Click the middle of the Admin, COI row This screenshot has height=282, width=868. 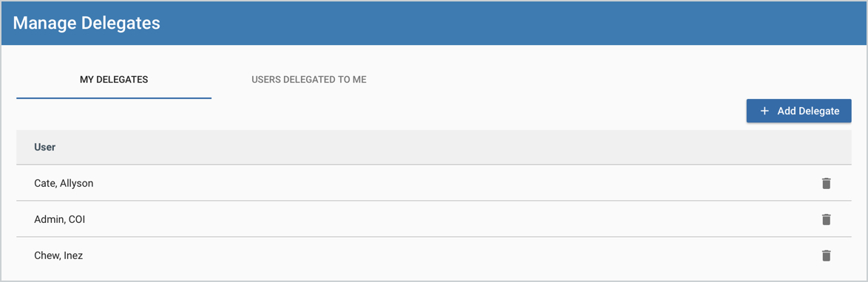pyautogui.click(x=434, y=219)
